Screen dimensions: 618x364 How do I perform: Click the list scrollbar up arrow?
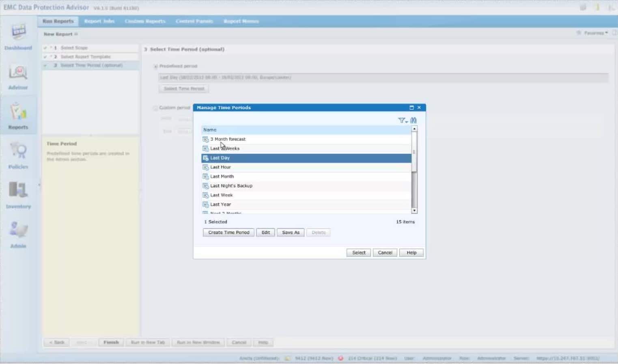(x=414, y=129)
